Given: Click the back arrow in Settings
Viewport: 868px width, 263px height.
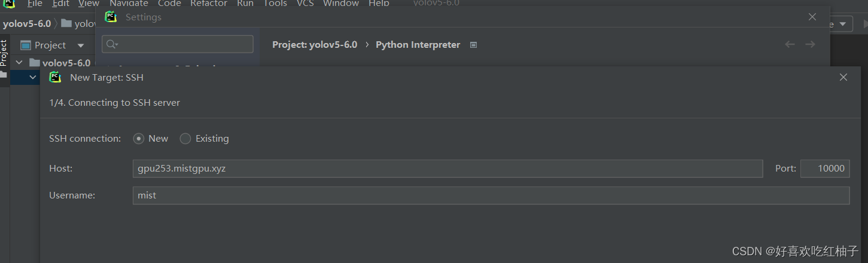Looking at the screenshot, I should coord(790,44).
